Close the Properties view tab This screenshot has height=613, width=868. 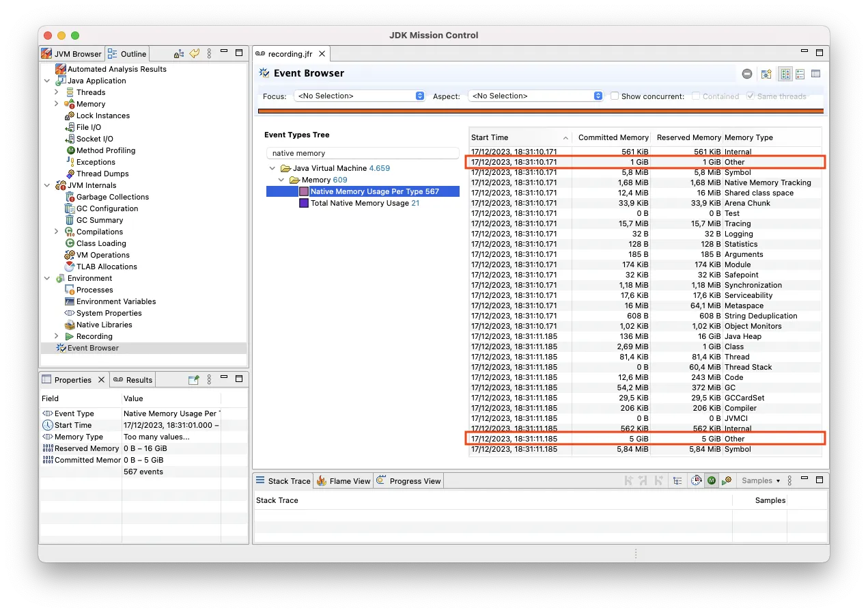pyautogui.click(x=101, y=379)
